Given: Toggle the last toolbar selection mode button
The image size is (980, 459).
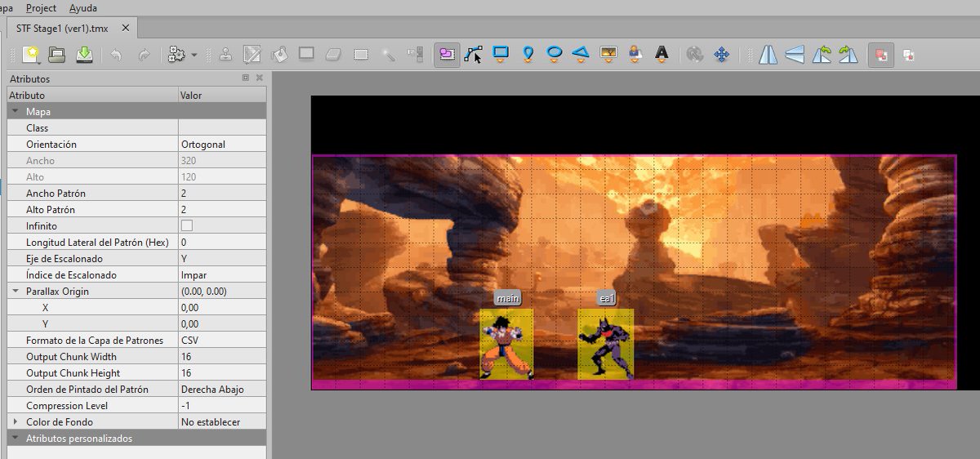Looking at the screenshot, I should coord(908,55).
